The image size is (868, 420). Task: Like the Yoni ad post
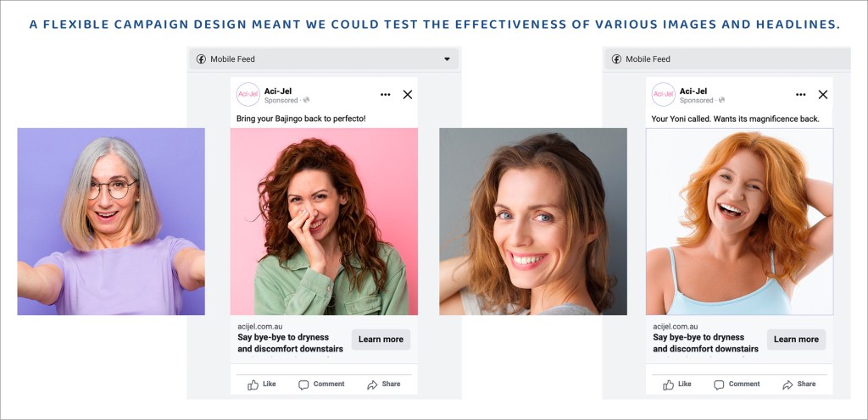point(677,384)
